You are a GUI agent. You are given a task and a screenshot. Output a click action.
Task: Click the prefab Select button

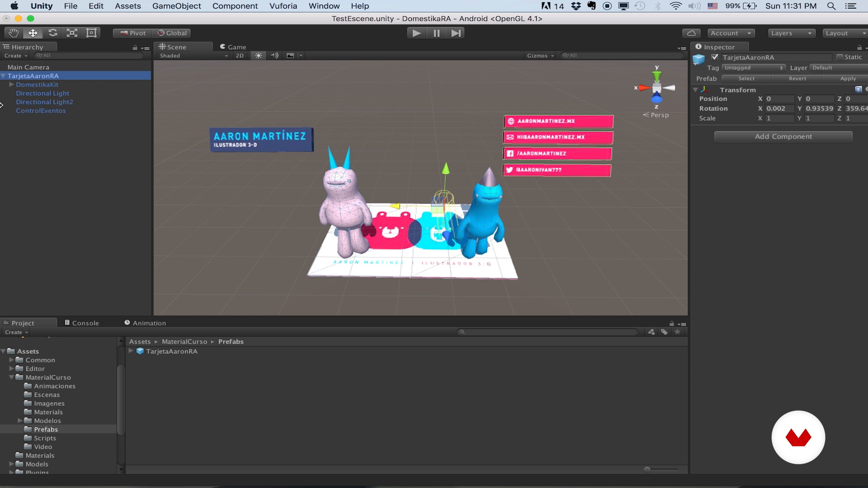coord(746,79)
